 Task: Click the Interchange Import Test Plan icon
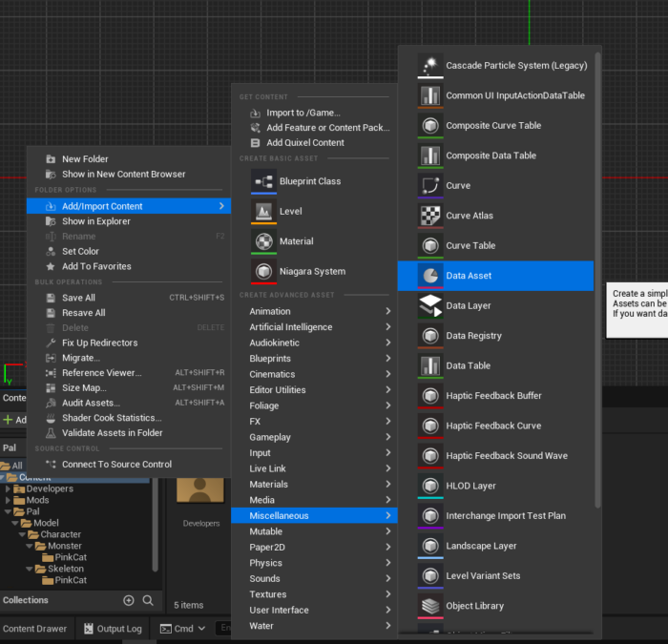(x=430, y=516)
